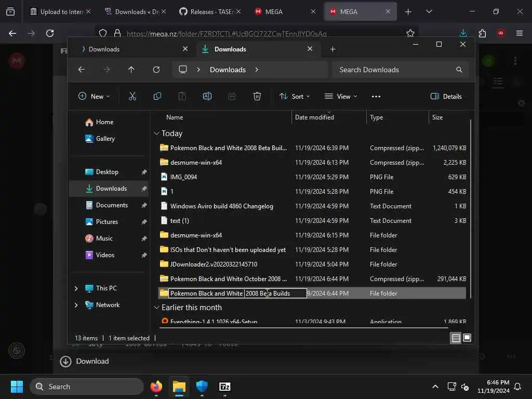532x399 pixels.
Task: Click chevron after Downloads in address breadcrumb
Action: pyautogui.click(x=257, y=70)
